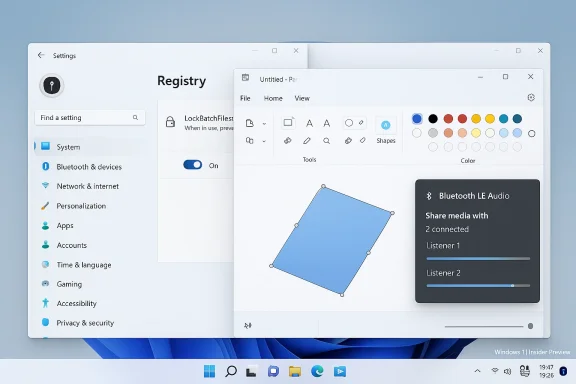Focus the 'Find a setting' search box

click(x=90, y=118)
